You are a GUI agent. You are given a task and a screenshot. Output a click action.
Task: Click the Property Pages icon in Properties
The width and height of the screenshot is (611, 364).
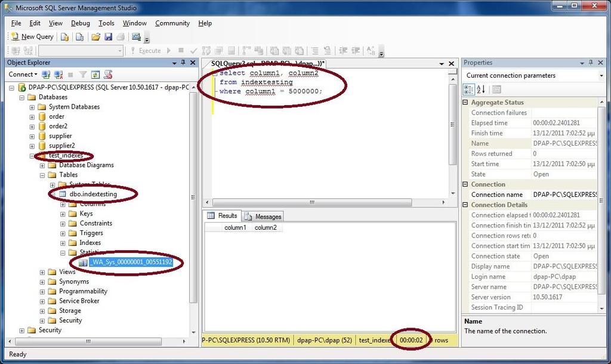[496, 90]
